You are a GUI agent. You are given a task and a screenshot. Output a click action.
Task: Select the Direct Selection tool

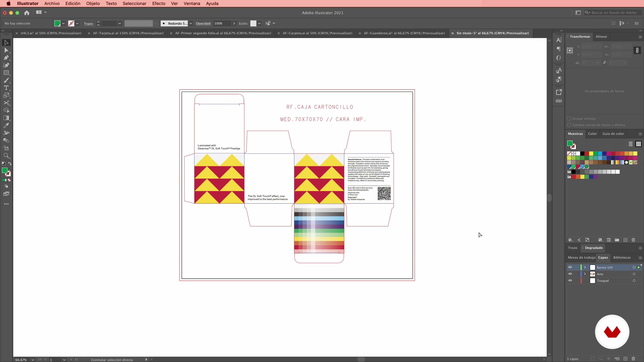pos(6,50)
